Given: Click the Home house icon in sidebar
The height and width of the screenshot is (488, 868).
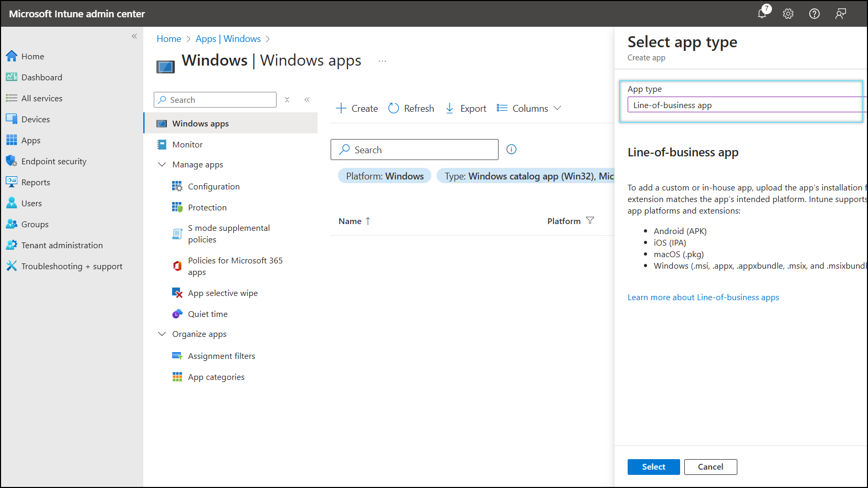Looking at the screenshot, I should (12, 56).
